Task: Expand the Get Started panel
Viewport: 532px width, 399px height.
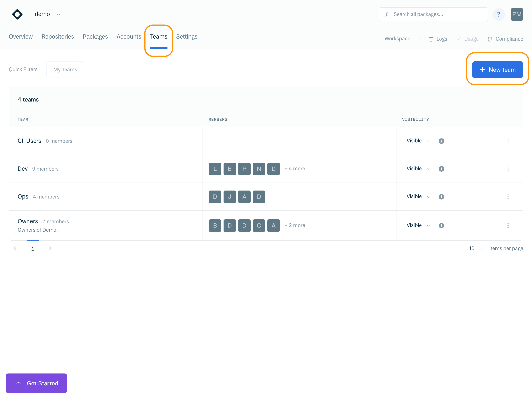Action: (x=36, y=383)
